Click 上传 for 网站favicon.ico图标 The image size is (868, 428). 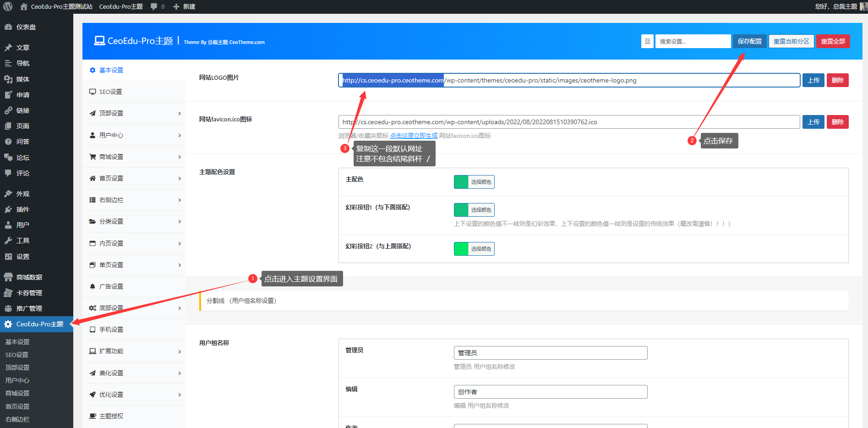point(813,122)
